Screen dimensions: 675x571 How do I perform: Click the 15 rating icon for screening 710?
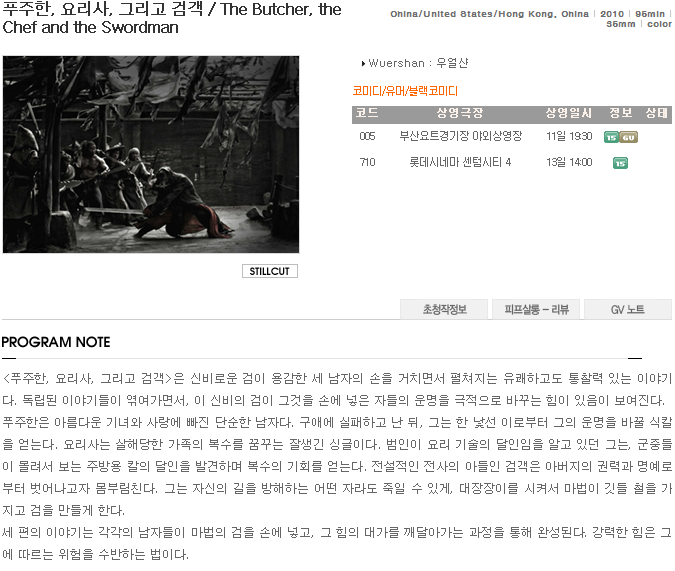tap(620, 163)
